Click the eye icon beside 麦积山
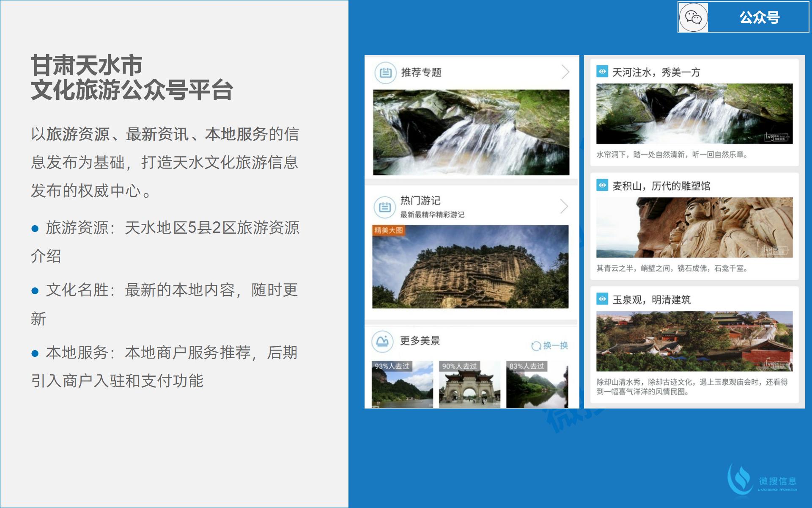Screen dimensions: 812x508 (602, 185)
